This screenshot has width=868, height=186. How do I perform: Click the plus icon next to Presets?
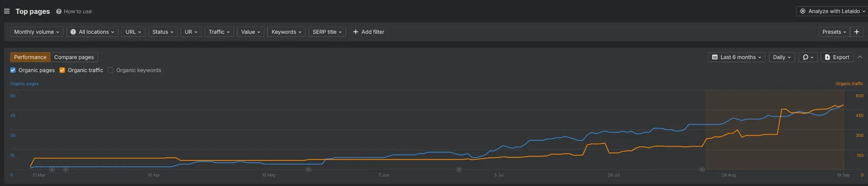(x=856, y=32)
